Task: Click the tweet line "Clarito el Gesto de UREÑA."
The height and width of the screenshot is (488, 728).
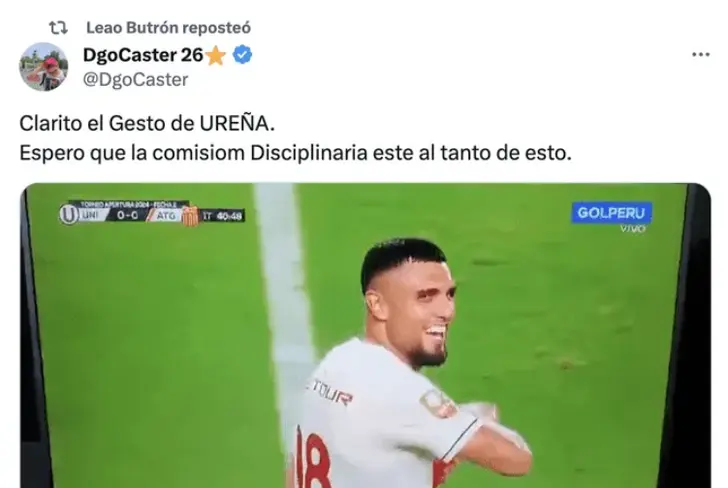Action: click(x=147, y=124)
